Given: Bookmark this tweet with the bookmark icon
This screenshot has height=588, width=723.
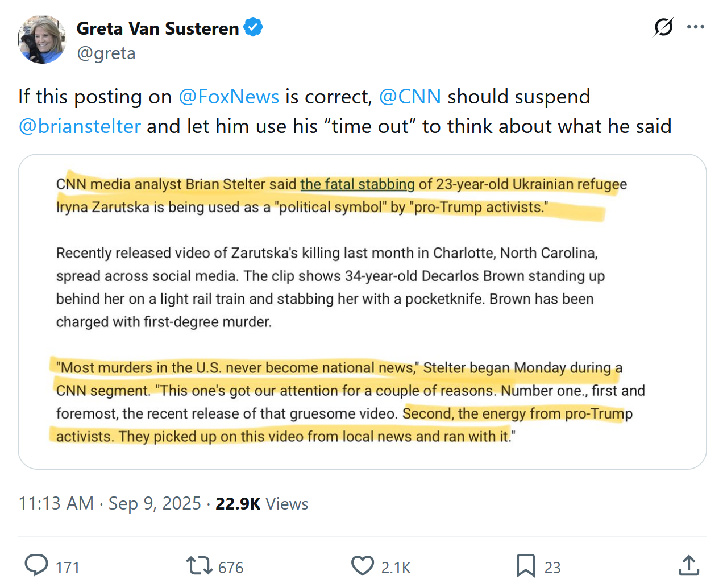Looking at the screenshot, I should (x=525, y=566).
